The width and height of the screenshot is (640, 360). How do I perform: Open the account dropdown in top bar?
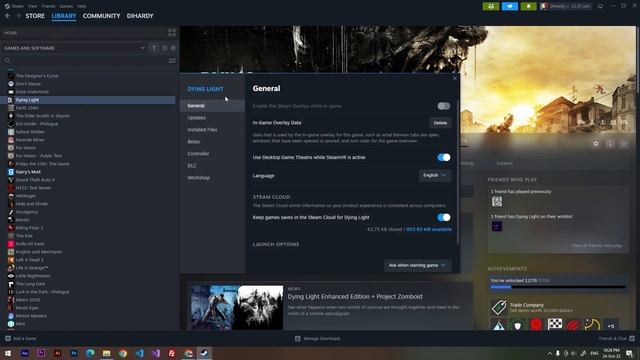[x=565, y=6]
